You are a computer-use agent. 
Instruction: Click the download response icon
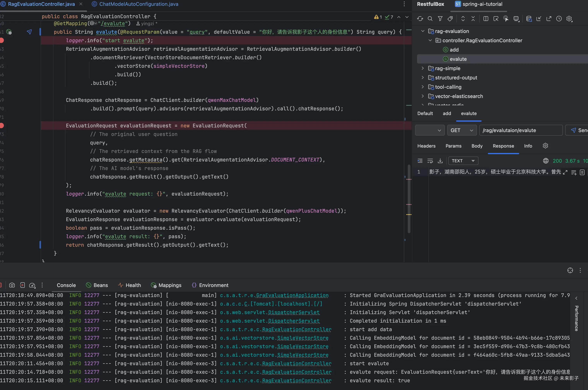[x=440, y=161]
